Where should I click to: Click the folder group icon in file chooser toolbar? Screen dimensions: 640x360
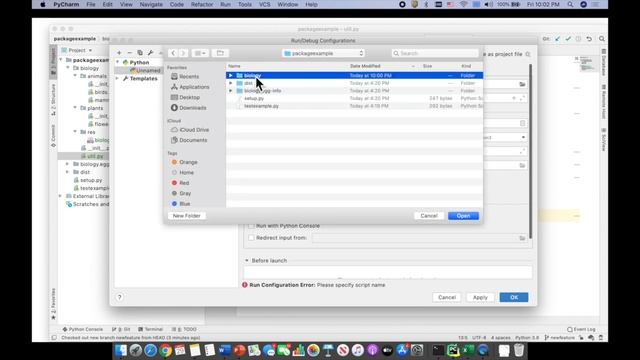220,53
